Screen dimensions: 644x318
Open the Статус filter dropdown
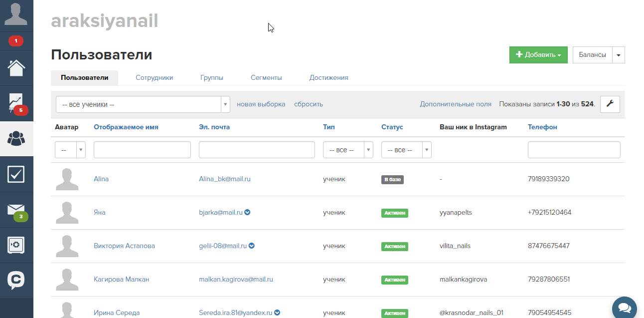coord(406,150)
